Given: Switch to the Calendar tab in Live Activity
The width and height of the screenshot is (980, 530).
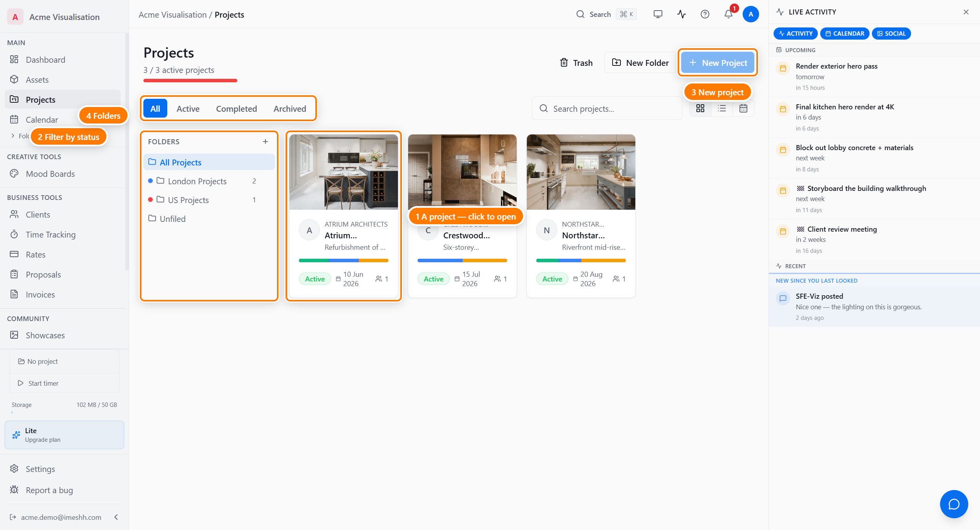Looking at the screenshot, I should [845, 33].
